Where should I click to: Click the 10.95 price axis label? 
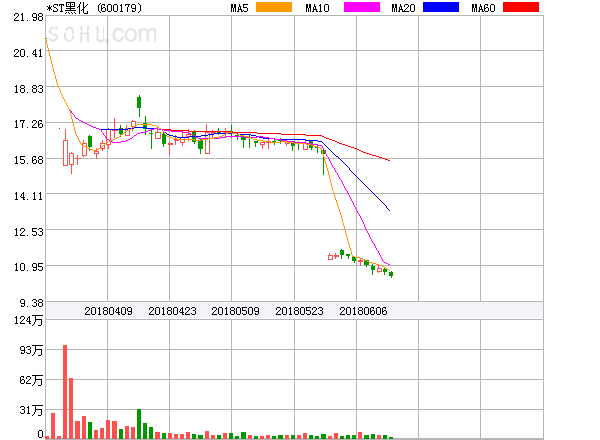point(28,267)
